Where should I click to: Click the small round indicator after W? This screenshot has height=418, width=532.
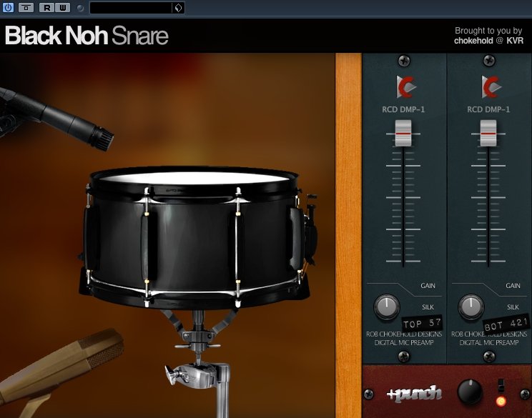tap(80, 8)
